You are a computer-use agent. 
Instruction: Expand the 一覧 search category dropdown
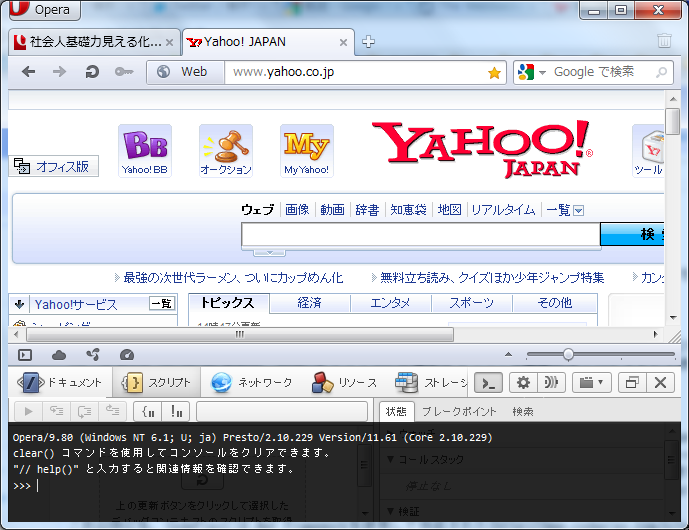point(565,210)
